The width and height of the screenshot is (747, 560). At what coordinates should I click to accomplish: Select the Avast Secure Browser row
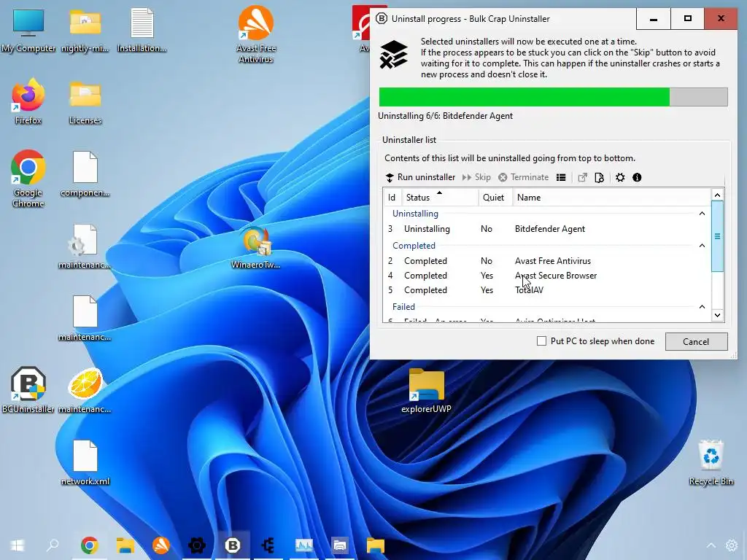coord(547,275)
